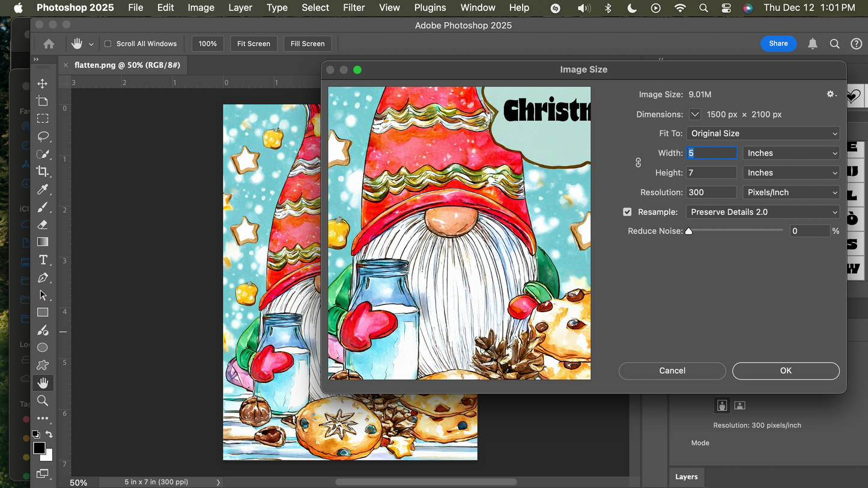Open the File menu
Screen dimensions: 868x488
click(136, 8)
